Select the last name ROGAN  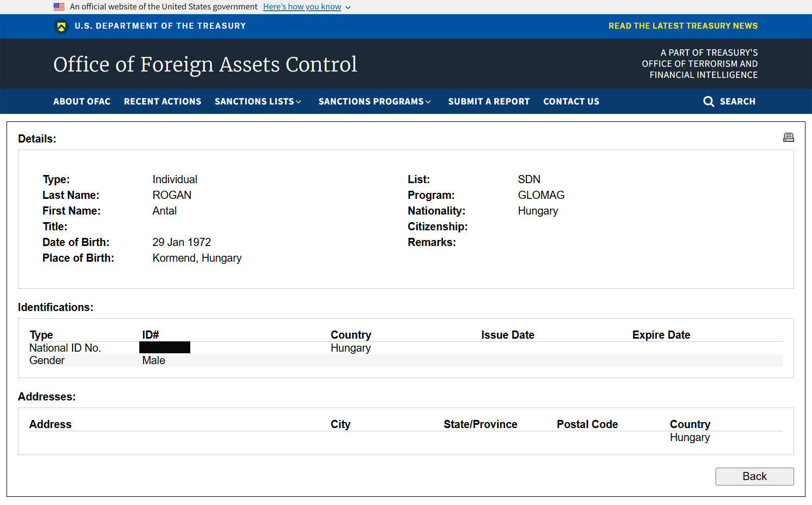click(x=172, y=195)
